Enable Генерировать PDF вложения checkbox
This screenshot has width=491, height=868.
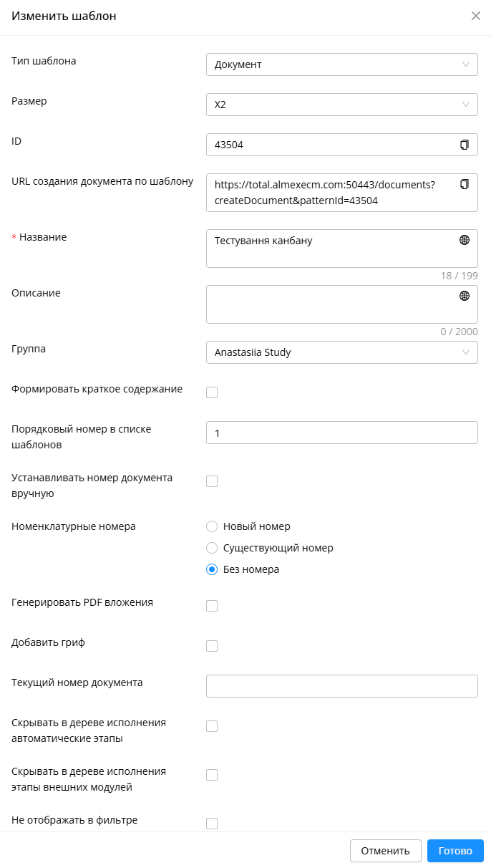[212, 606]
